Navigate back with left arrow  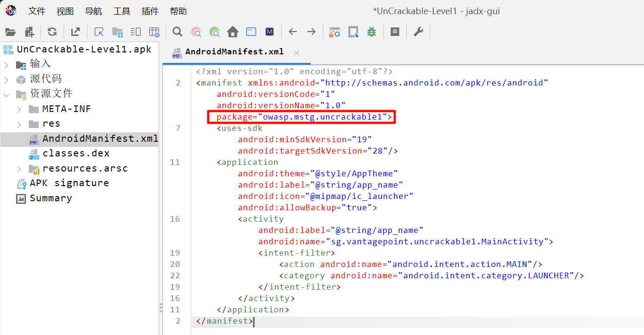click(x=293, y=32)
